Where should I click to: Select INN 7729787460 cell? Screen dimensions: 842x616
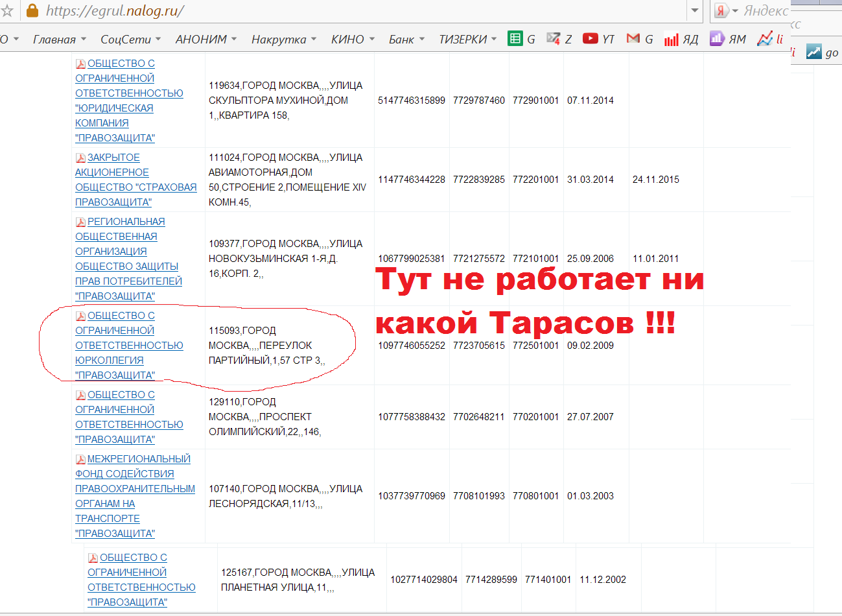[x=479, y=101]
